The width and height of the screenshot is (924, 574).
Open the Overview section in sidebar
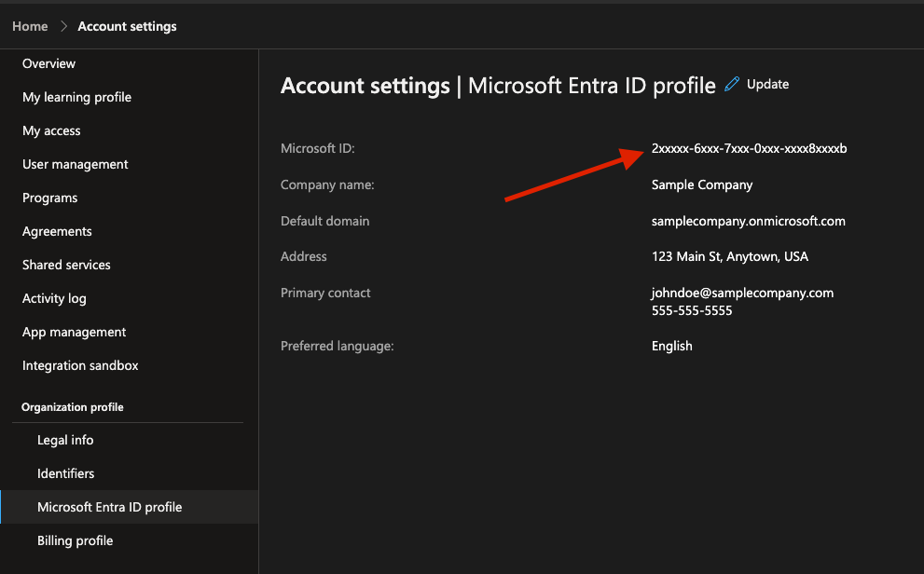48,63
